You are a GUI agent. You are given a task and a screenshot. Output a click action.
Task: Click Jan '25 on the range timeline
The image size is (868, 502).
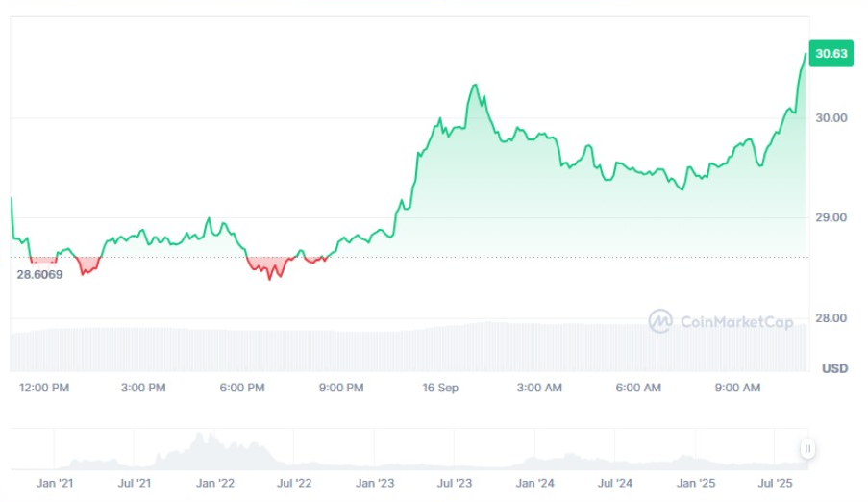[696, 483]
